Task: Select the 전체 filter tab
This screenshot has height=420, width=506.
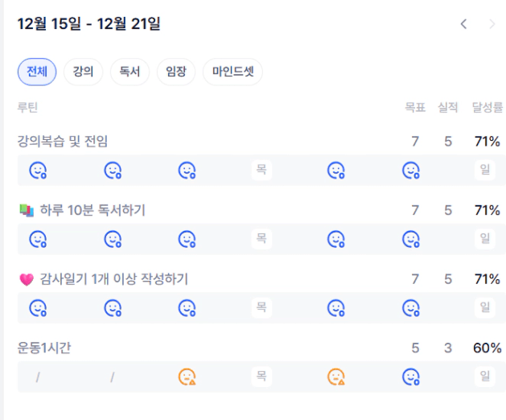Action: pos(37,72)
